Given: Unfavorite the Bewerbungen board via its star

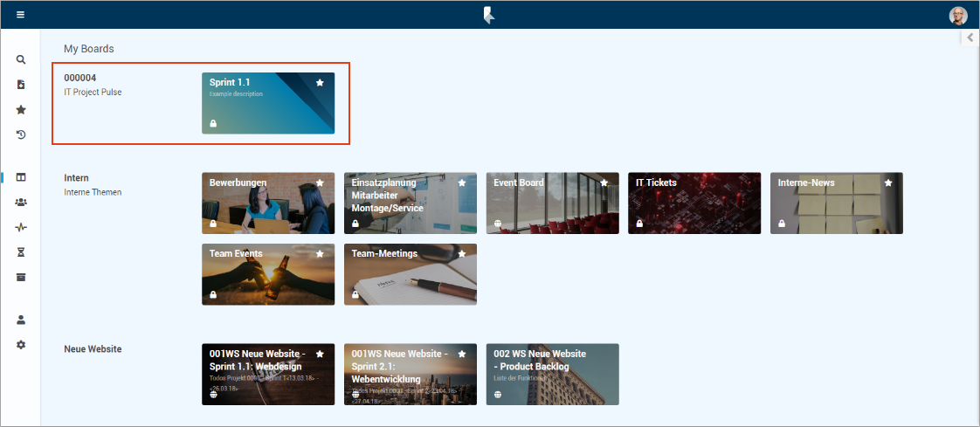Looking at the screenshot, I should 320,183.
